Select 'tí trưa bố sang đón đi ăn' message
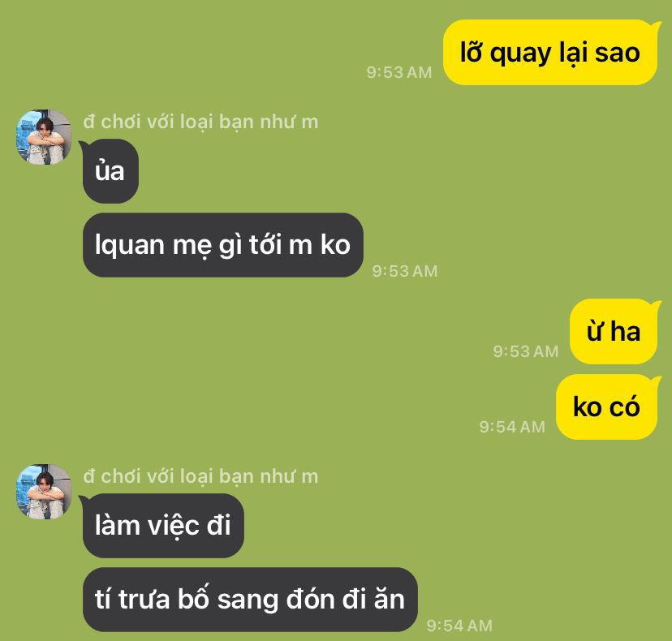 pyautogui.click(x=250, y=600)
